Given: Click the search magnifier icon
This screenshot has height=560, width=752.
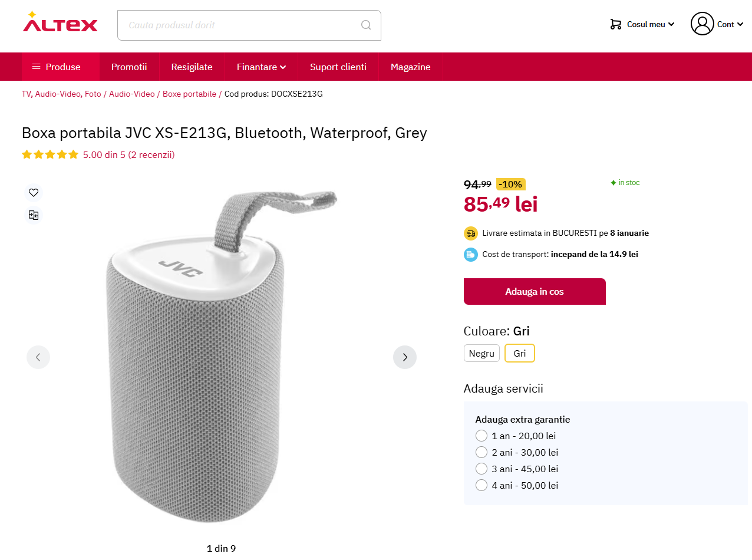Looking at the screenshot, I should pyautogui.click(x=366, y=25).
